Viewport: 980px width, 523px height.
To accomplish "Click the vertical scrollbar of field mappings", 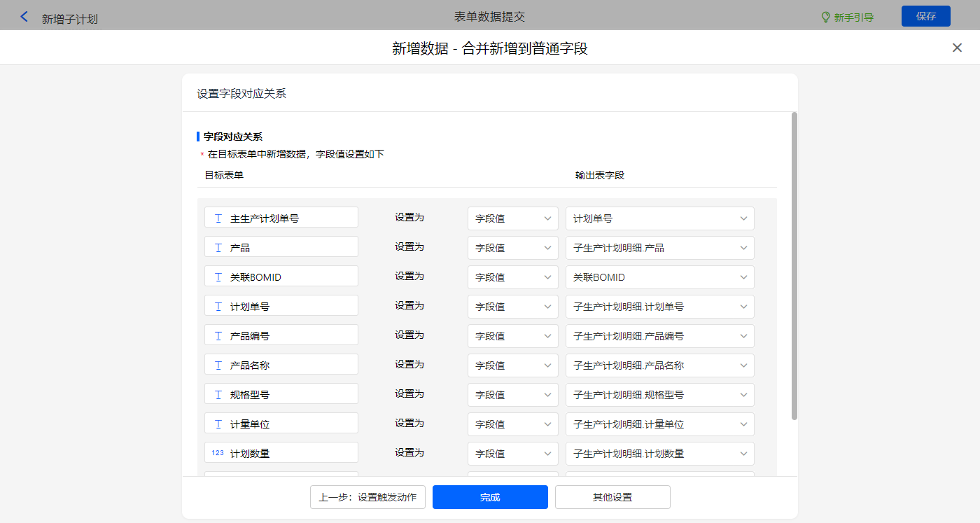I will tap(794, 266).
